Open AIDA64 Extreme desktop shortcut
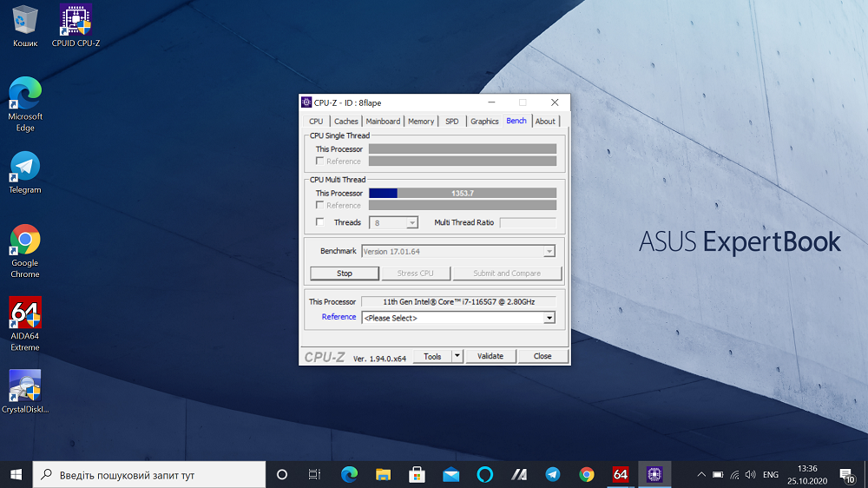 click(25, 324)
